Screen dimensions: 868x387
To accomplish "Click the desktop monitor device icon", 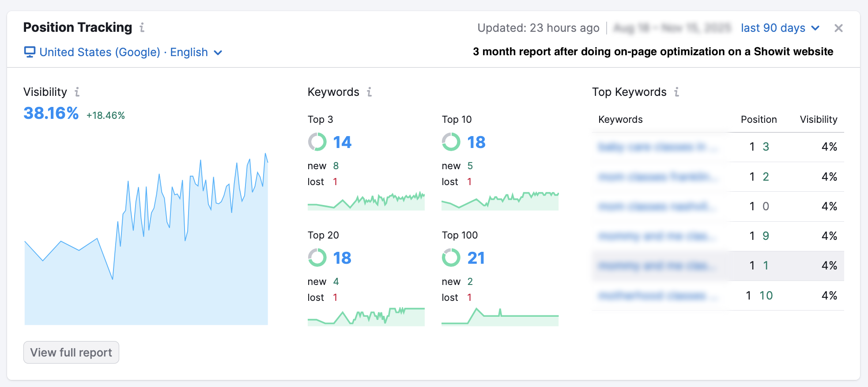I will click(30, 52).
